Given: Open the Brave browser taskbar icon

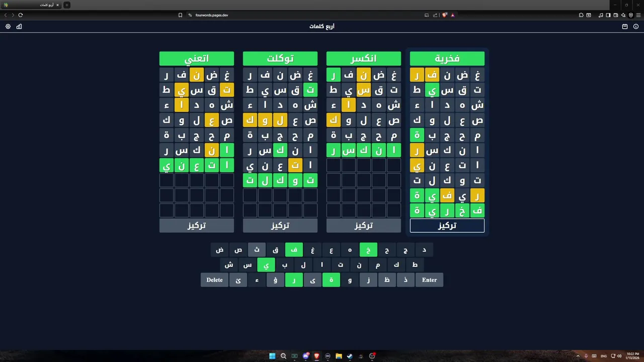Looking at the screenshot, I should (x=316, y=356).
